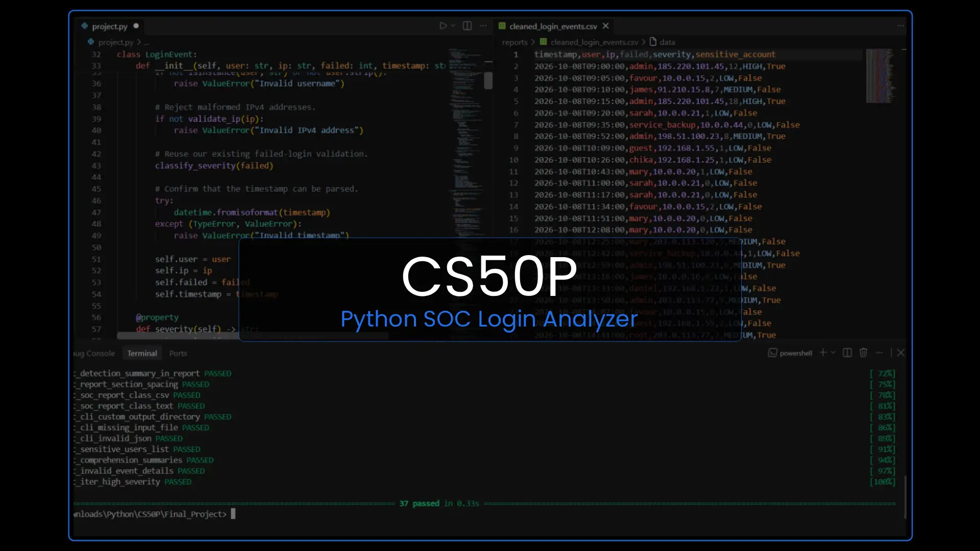Switch to the Ports panel tab
This screenshot has width=980, height=551.
click(x=178, y=353)
